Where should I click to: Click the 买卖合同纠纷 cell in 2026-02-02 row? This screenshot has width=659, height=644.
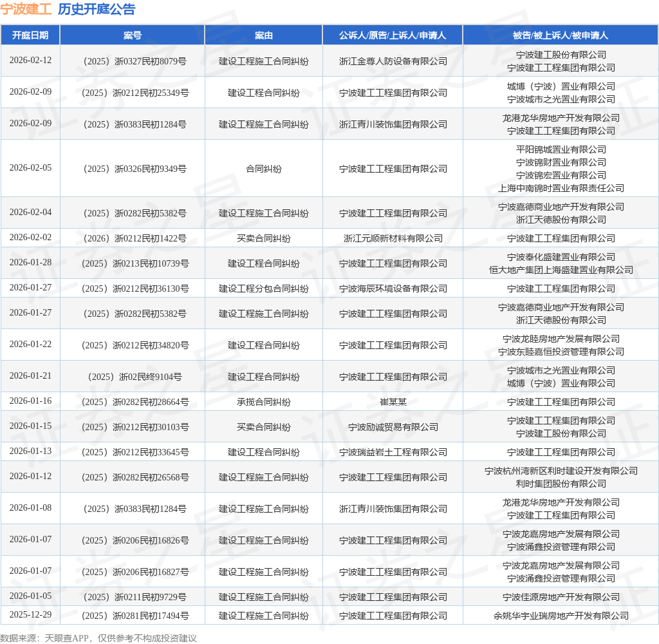click(x=263, y=238)
